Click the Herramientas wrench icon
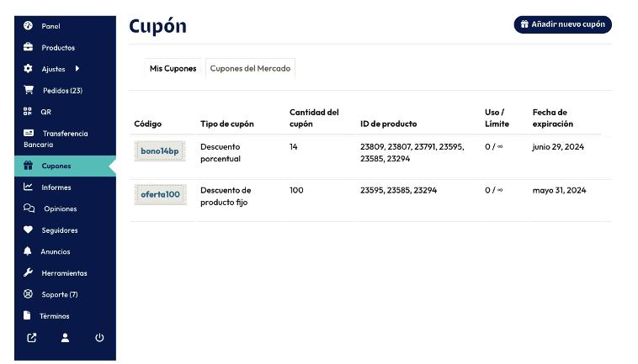 click(x=28, y=272)
